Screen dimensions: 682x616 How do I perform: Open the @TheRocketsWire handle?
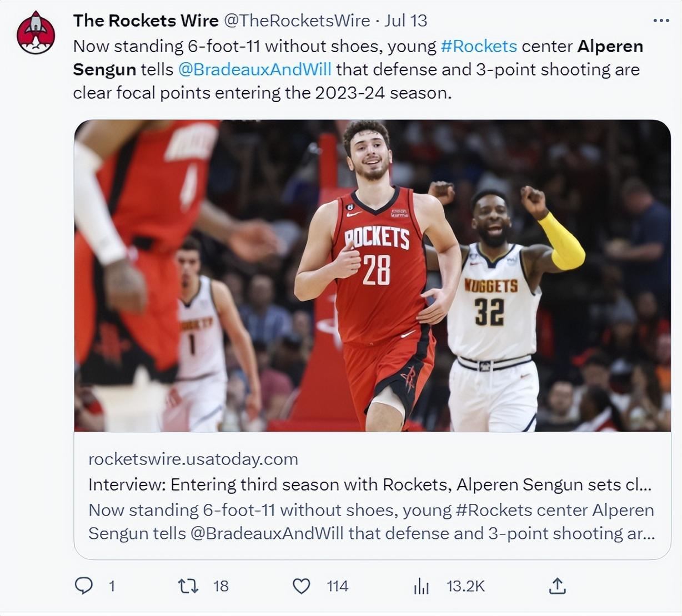click(x=297, y=21)
